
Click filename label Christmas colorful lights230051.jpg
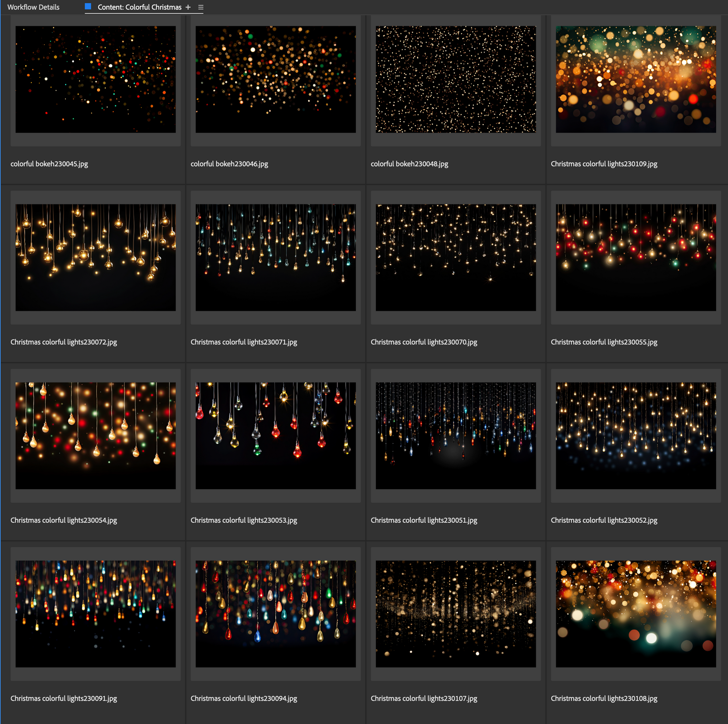424,520
